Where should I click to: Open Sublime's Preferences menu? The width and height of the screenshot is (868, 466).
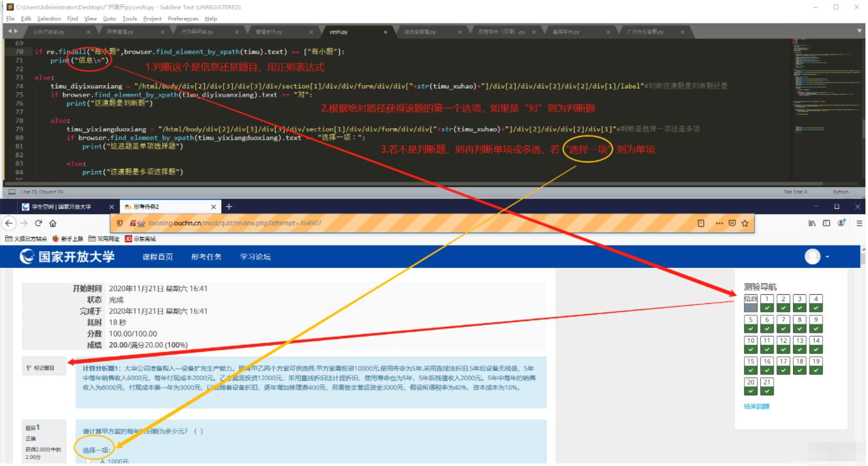coord(183,19)
